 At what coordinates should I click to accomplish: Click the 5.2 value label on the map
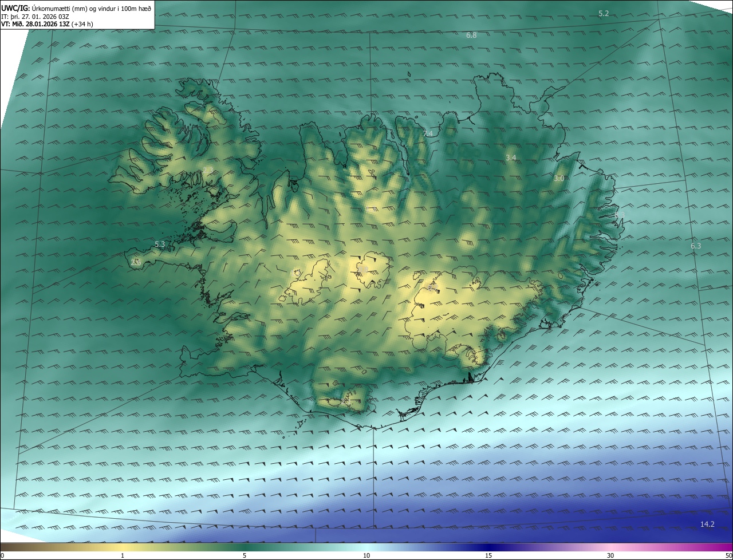click(x=604, y=13)
